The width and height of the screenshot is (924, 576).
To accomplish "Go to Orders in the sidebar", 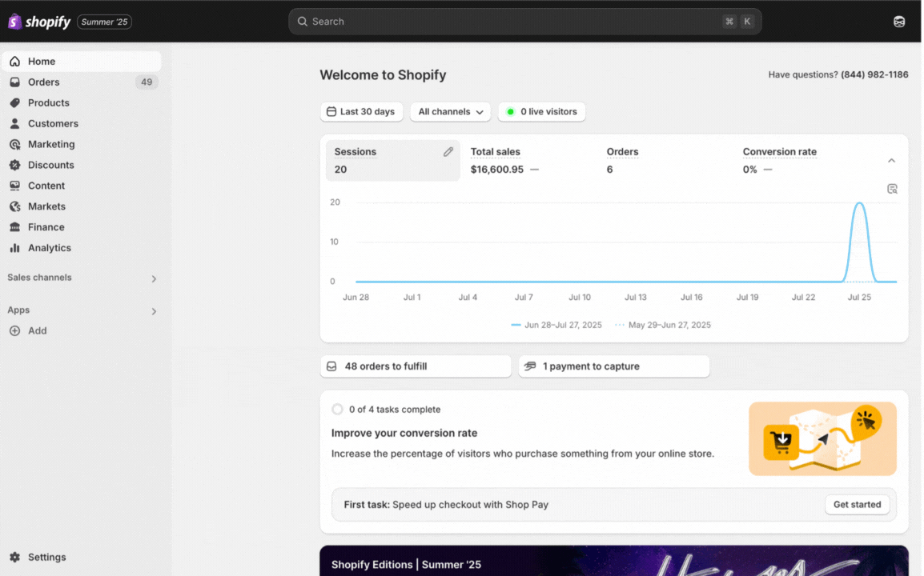I will pos(82,82).
